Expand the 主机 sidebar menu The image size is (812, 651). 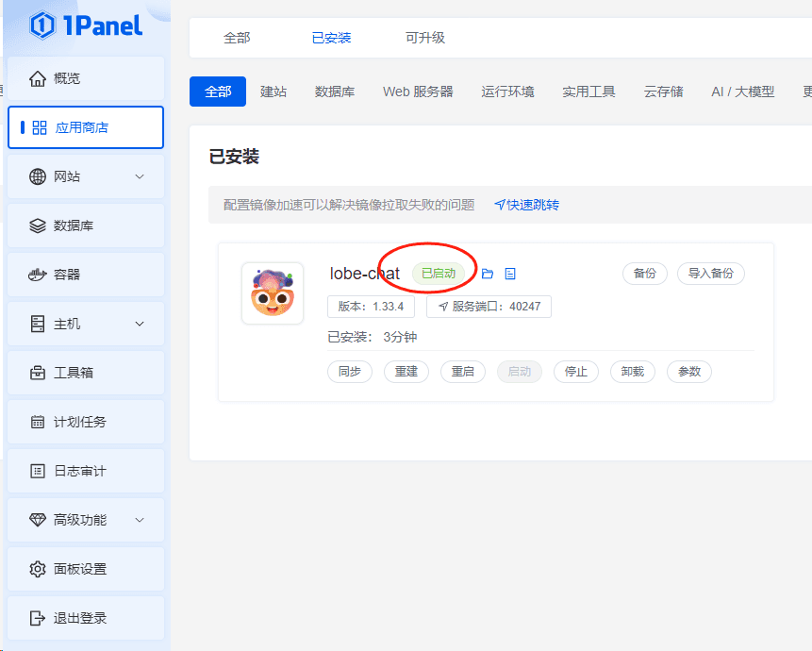click(85, 324)
